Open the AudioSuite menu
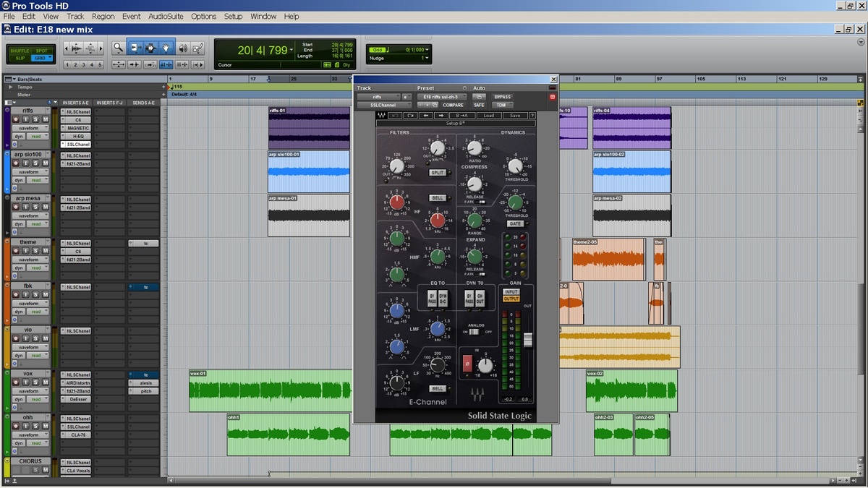868x488 pixels. pos(166,16)
